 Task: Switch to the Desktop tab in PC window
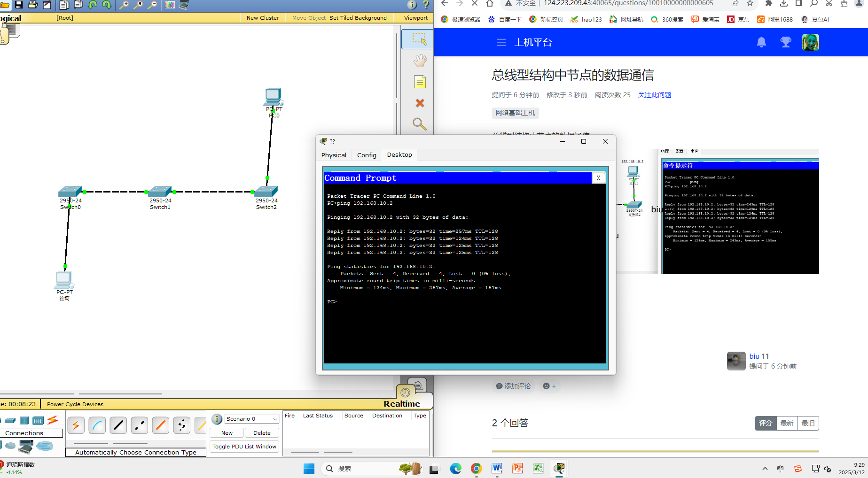click(x=399, y=154)
